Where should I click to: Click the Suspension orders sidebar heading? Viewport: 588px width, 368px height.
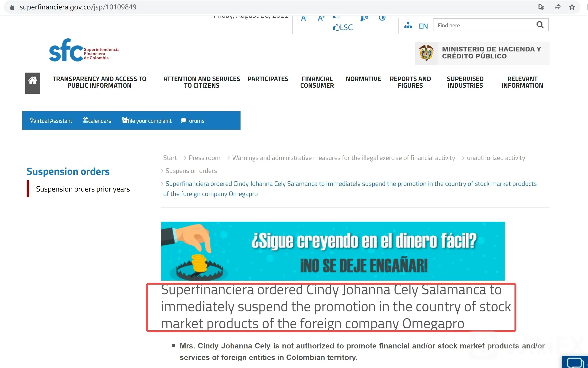(x=68, y=171)
